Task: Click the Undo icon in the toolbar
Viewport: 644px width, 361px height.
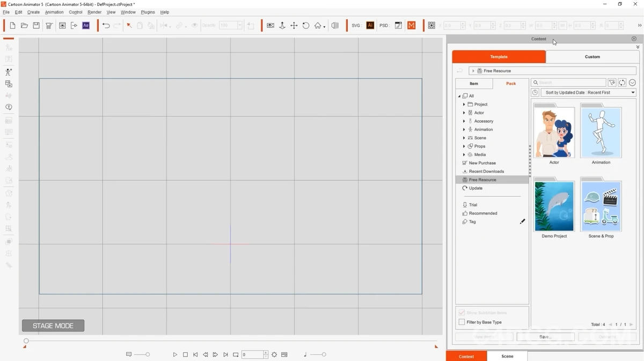Action: point(106,25)
